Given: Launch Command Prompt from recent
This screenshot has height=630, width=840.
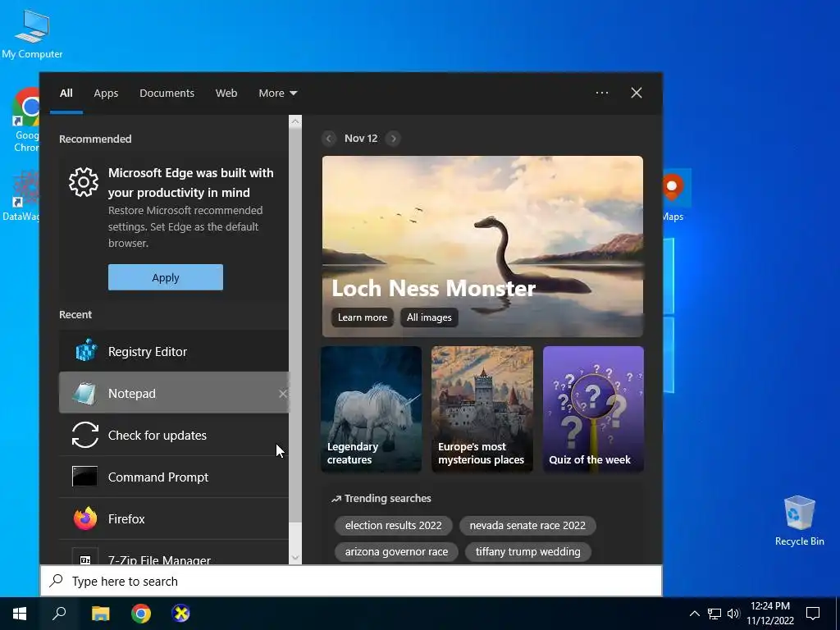Looking at the screenshot, I should click(174, 477).
